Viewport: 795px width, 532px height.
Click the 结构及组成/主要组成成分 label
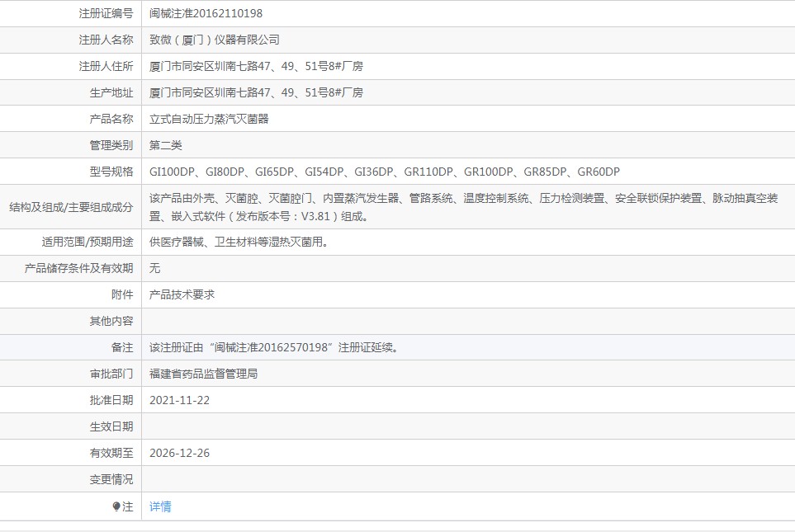(x=71, y=207)
